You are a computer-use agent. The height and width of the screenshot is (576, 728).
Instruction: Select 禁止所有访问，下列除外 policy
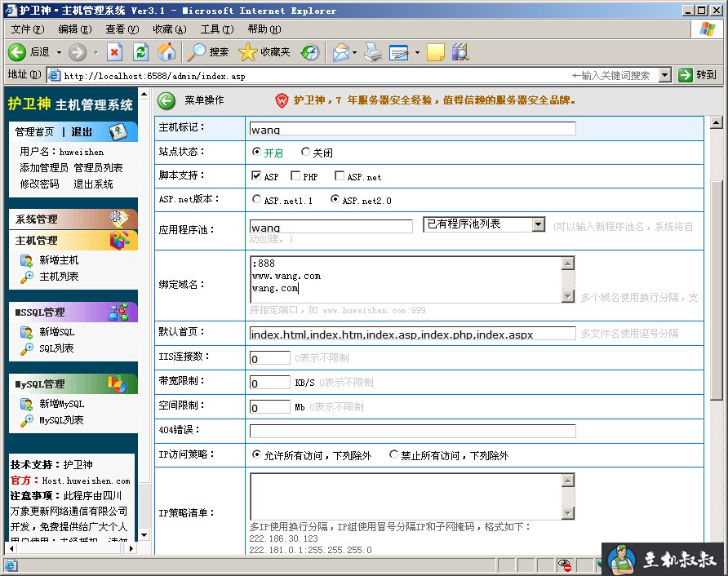[x=393, y=454]
